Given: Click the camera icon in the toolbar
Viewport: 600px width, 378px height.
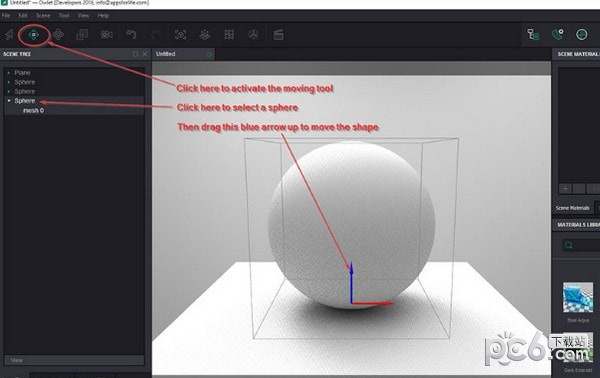Looking at the screenshot, I should [x=106, y=35].
